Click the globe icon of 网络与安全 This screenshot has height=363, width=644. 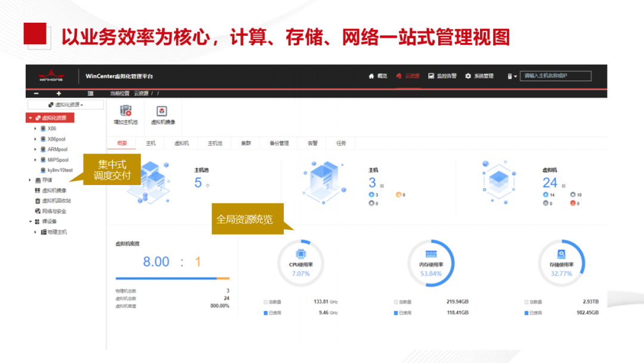click(38, 211)
